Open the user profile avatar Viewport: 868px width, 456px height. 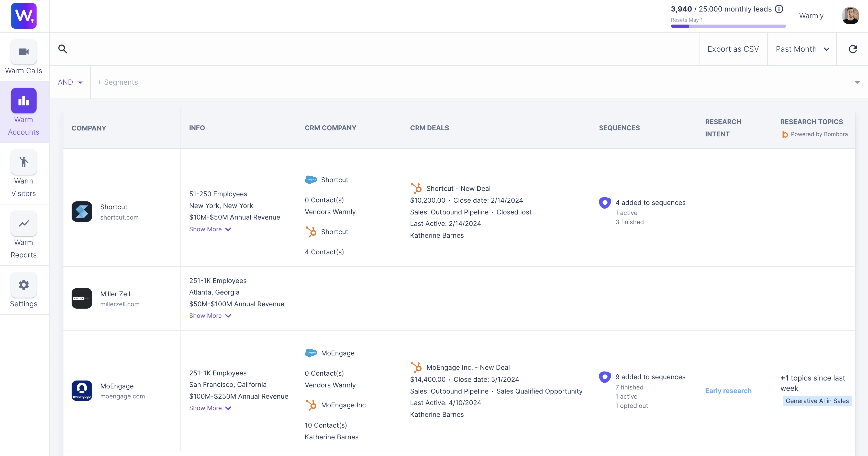pos(850,16)
